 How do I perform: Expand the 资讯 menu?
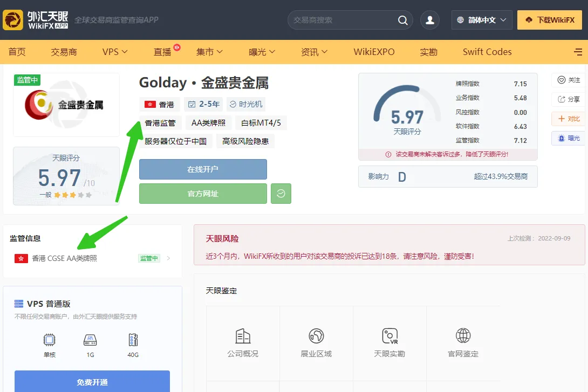(314, 52)
